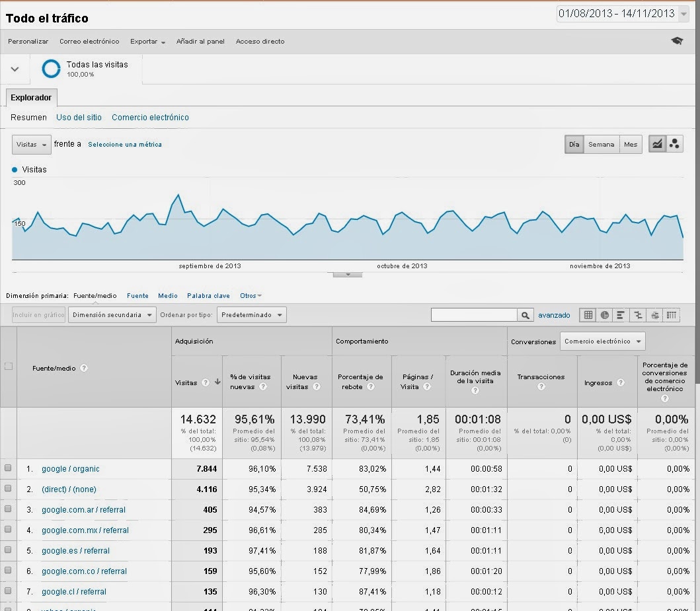Click Seleccione una métrica link

click(125, 145)
